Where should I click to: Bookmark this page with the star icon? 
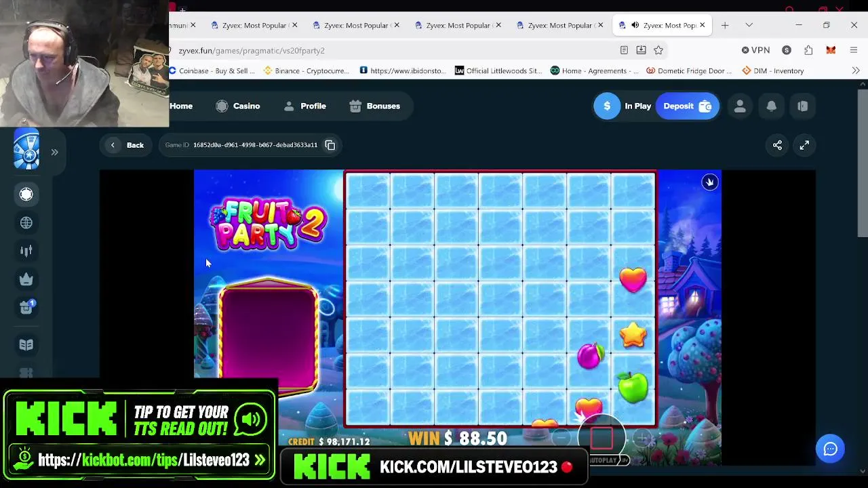(x=658, y=50)
